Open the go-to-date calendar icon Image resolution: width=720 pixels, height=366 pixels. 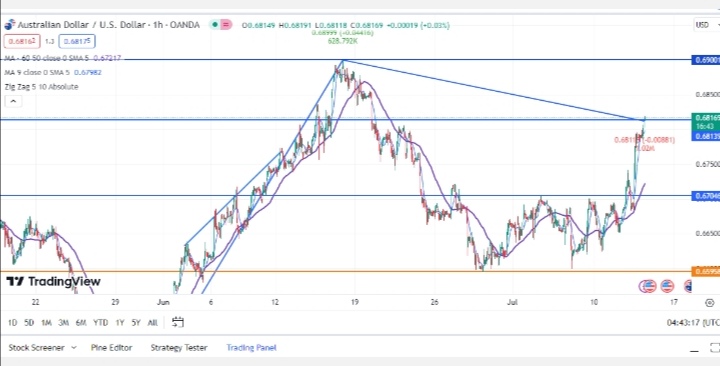178,322
